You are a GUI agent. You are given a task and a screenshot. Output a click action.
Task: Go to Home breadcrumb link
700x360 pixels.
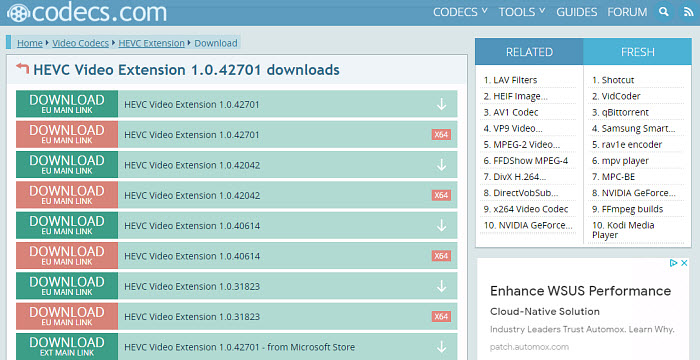(29, 43)
